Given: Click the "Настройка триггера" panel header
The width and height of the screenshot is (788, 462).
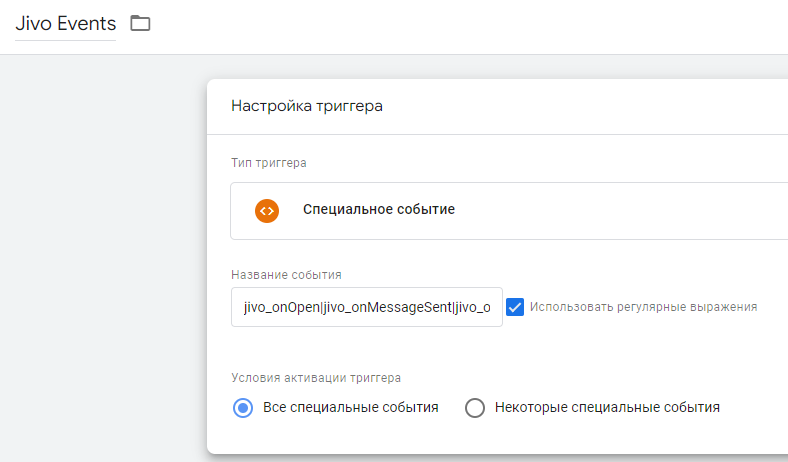Looking at the screenshot, I should [x=307, y=106].
